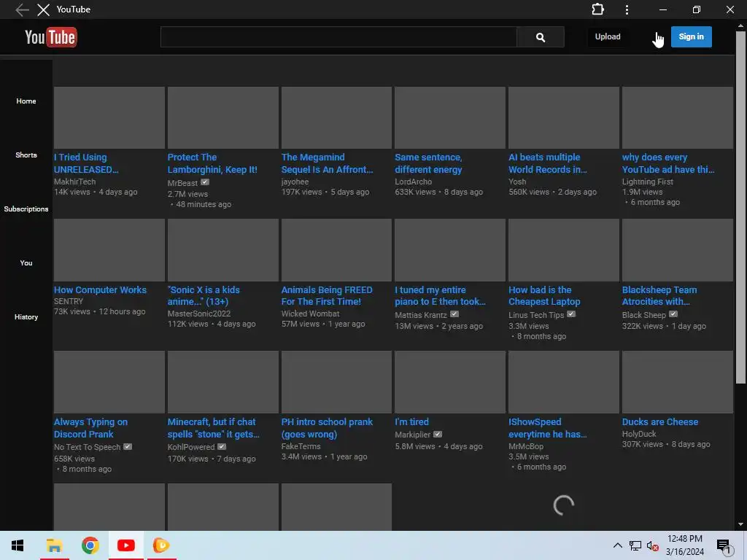The height and width of the screenshot is (560, 747).
Task: Open "How bad is the Cheapest Laptop" title
Action: 544,296
